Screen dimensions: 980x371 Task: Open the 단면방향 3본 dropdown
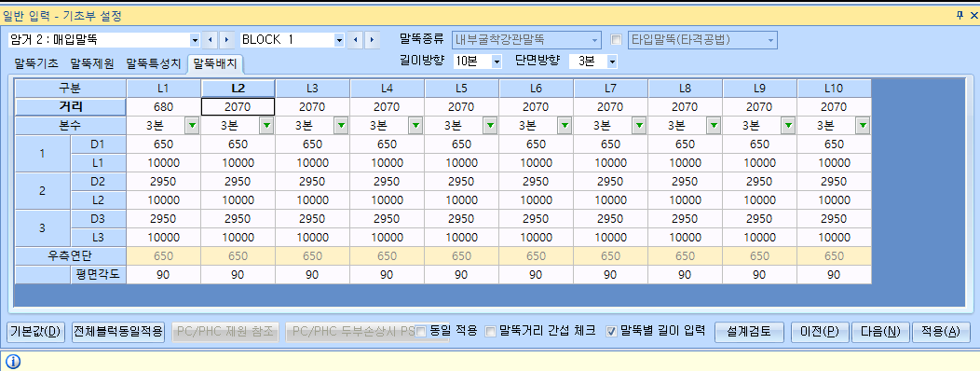point(612,62)
